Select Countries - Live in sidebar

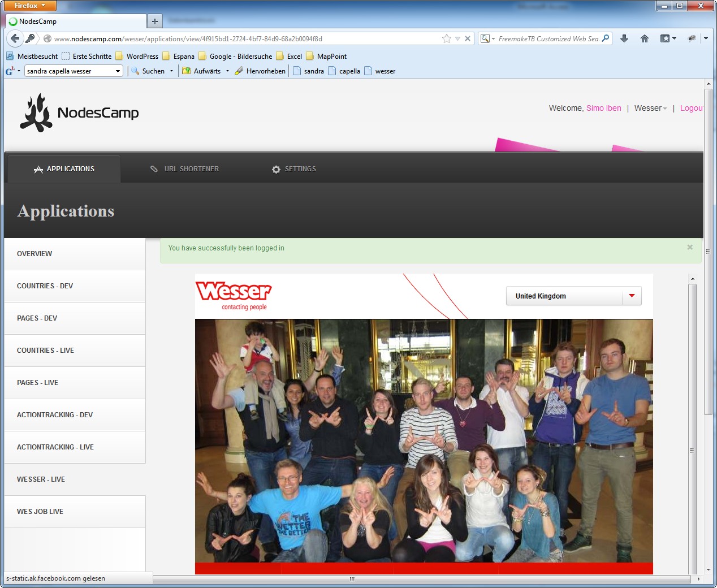point(45,351)
